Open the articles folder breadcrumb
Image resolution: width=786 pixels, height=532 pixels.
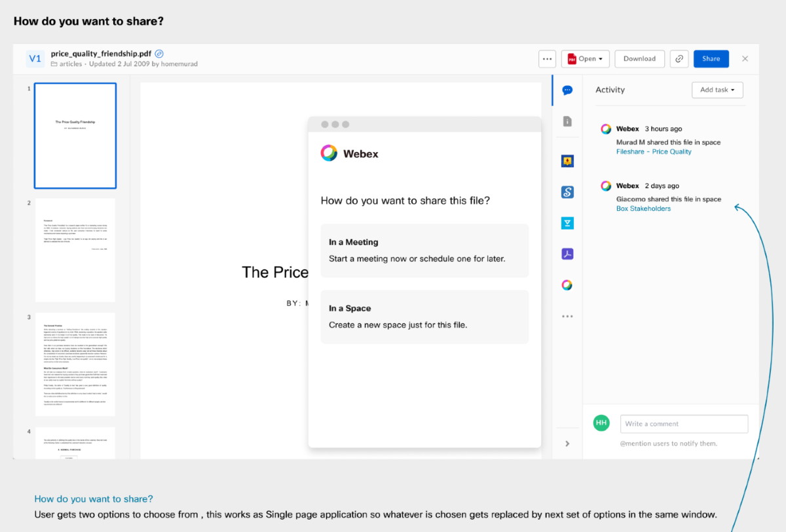pyautogui.click(x=67, y=64)
